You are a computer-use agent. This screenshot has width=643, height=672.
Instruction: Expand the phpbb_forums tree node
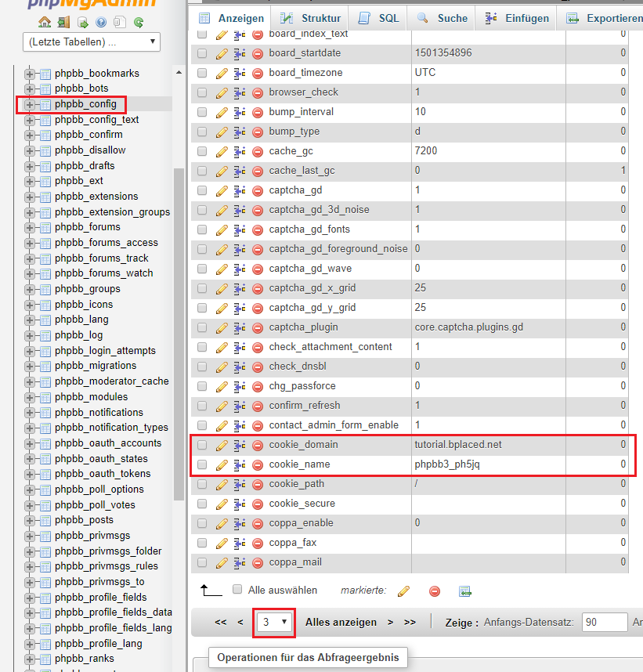click(x=31, y=227)
